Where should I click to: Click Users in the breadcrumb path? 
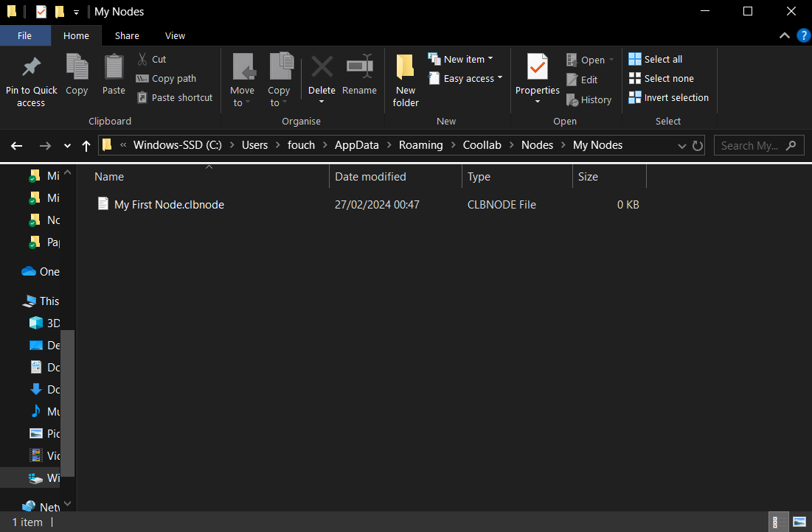click(254, 145)
